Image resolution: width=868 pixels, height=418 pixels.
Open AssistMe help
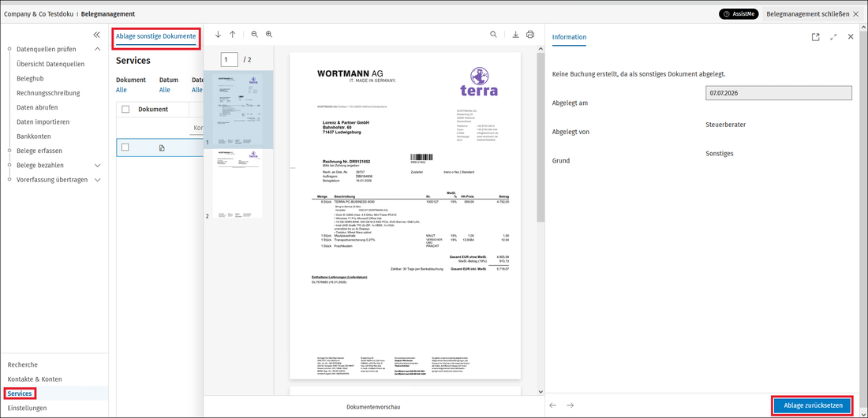(x=739, y=14)
